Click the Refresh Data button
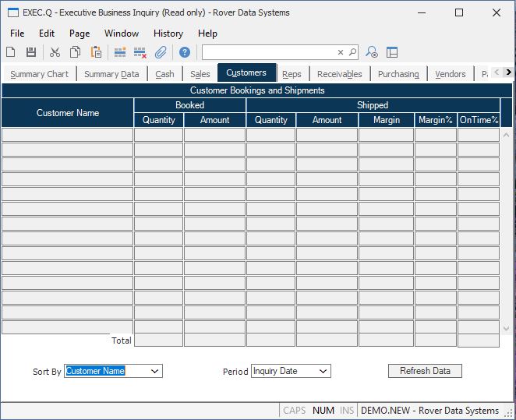This screenshot has width=516, height=420. click(425, 371)
